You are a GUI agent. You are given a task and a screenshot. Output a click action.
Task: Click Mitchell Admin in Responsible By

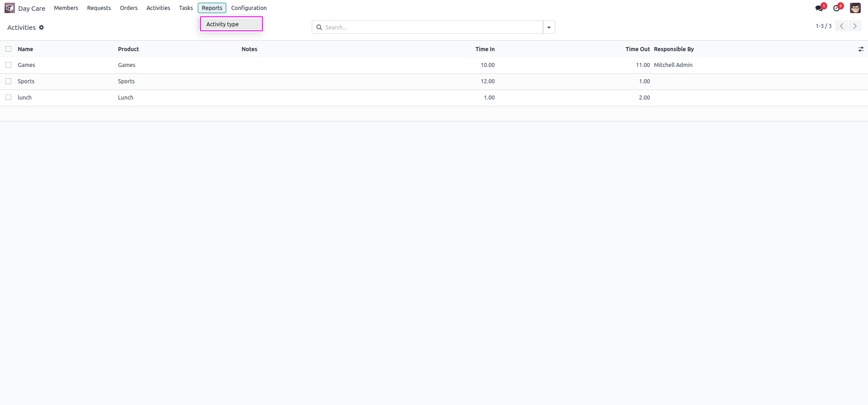coord(673,65)
